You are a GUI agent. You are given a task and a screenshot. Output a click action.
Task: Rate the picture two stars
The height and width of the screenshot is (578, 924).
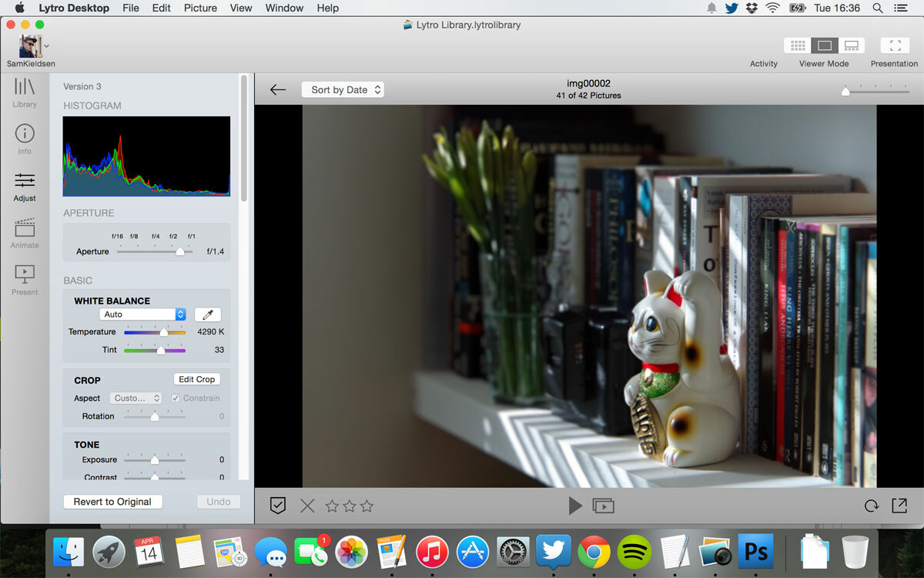click(350, 506)
